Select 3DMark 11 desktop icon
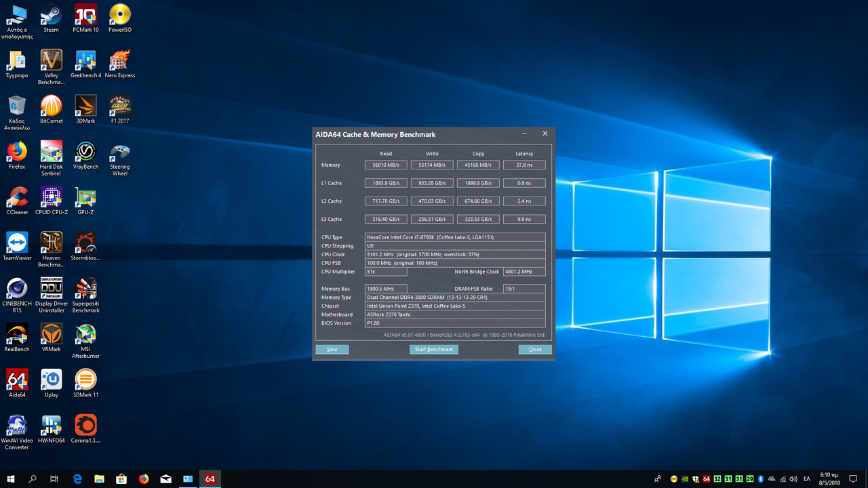This screenshot has height=488, width=868. pyautogui.click(x=85, y=383)
